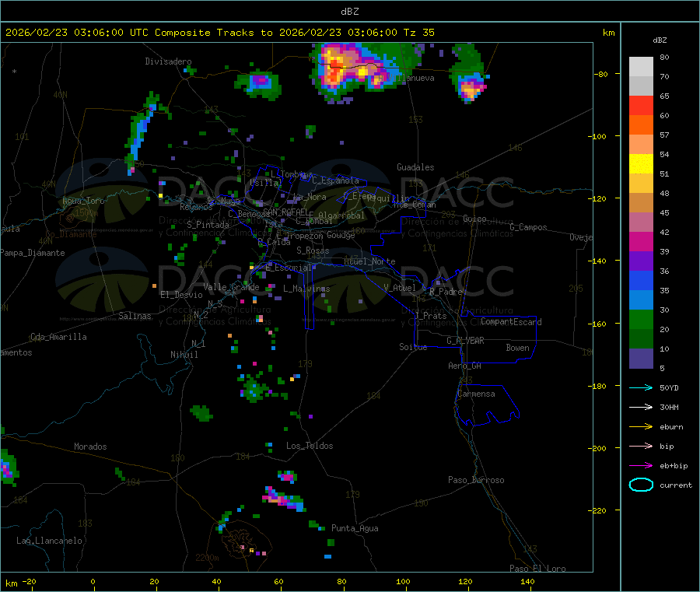
Task: Click the Guadales map label
Action: tap(415, 167)
